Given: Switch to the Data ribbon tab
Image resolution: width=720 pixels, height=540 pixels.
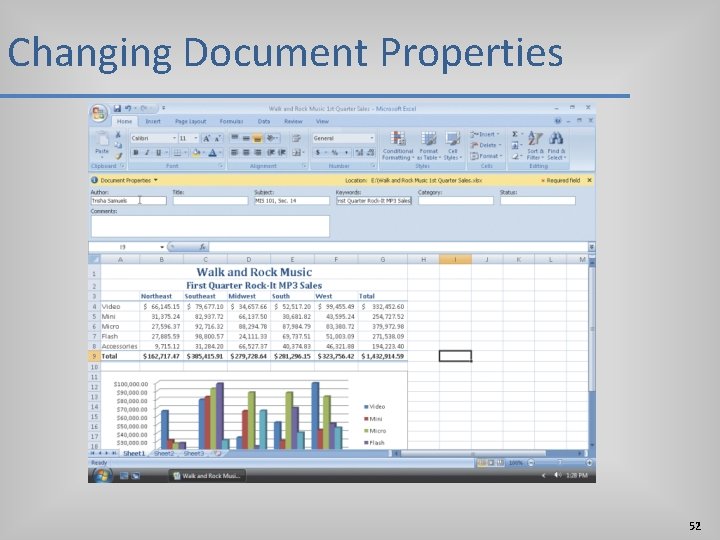Looking at the screenshot, I should pos(264,121).
